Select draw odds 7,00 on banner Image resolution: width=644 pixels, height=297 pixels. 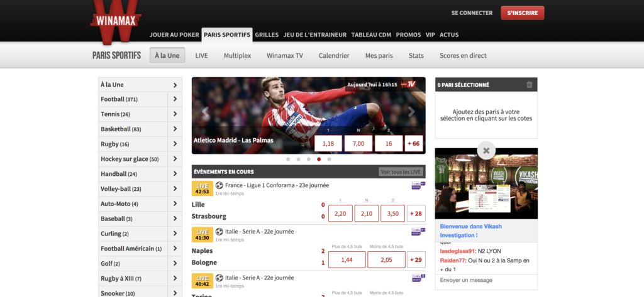358,144
